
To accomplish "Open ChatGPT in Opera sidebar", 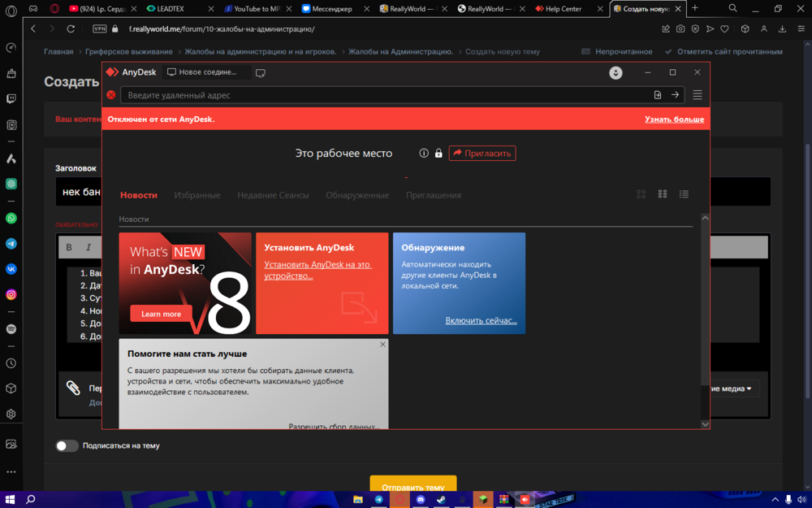I will [11, 184].
